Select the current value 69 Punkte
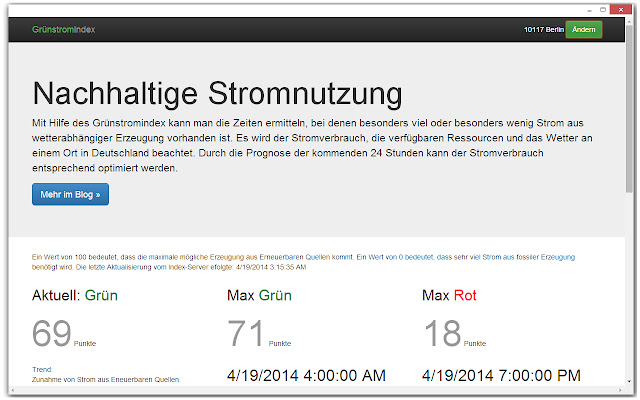This screenshot has width=640, height=400. pos(64,333)
